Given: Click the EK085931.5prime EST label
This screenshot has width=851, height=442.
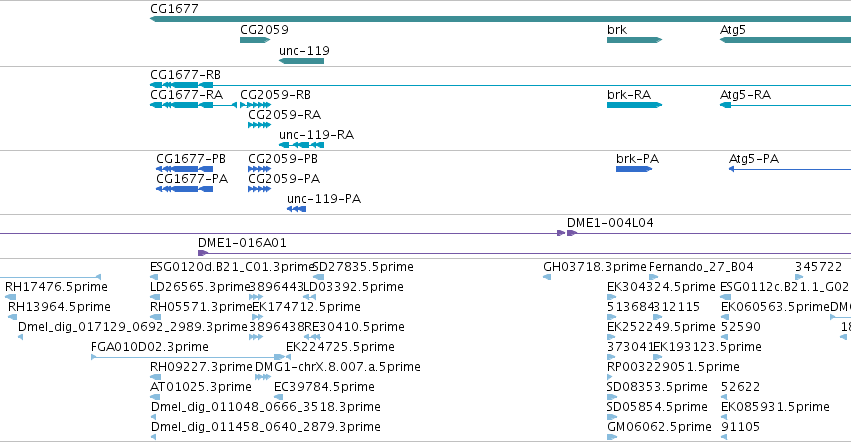Looking at the screenshot, I should (x=775, y=407).
